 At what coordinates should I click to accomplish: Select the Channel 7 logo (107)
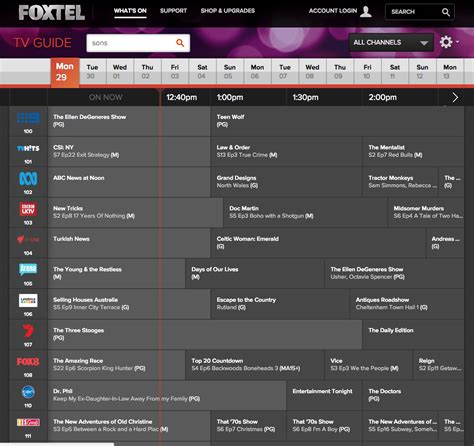pyautogui.click(x=28, y=331)
